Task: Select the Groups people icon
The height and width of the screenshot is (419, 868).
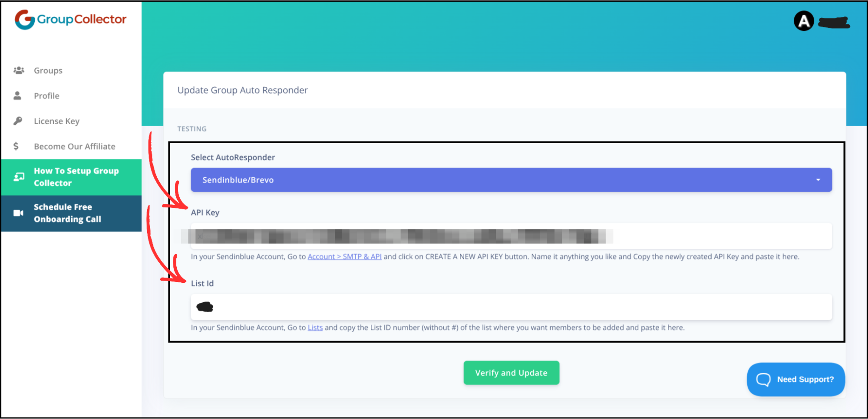Action: [19, 70]
